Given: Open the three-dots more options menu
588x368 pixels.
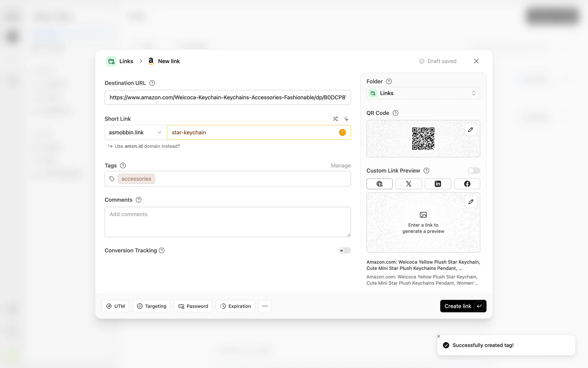Looking at the screenshot, I should pyautogui.click(x=265, y=306).
